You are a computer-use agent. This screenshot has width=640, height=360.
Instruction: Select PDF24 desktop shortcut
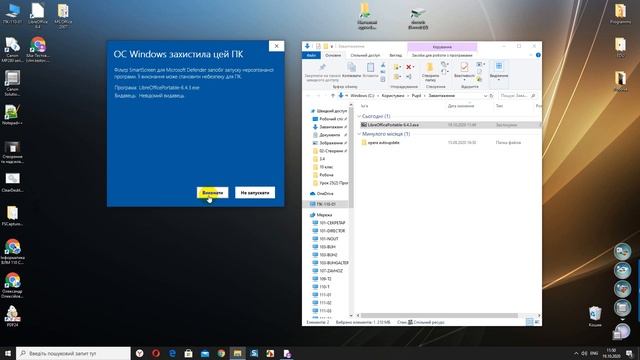(12, 317)
